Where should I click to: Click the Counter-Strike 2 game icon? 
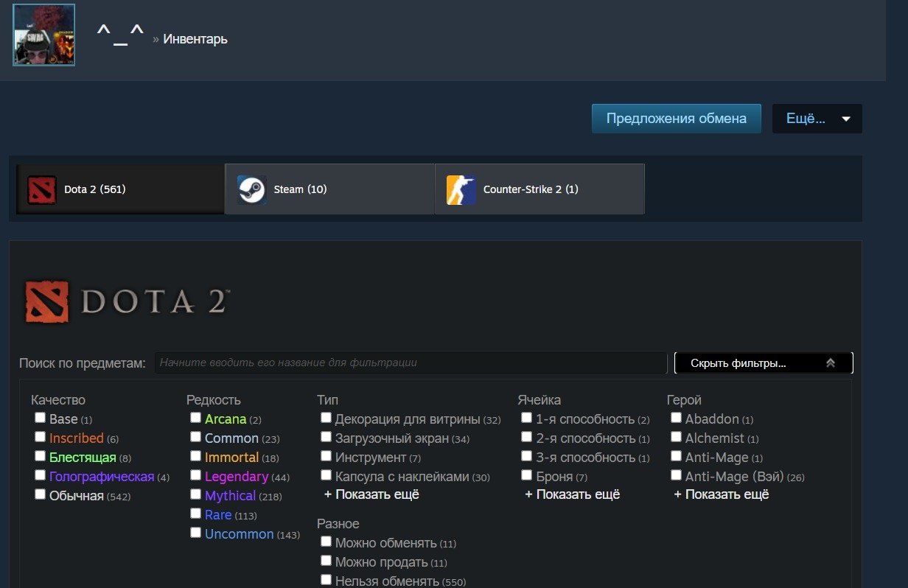point(461,189)
